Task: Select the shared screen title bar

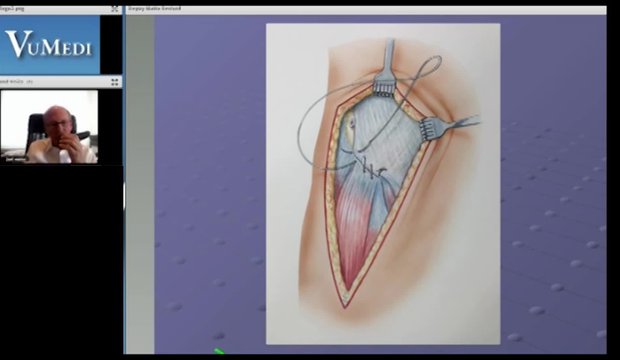Action: click(366, 9)
